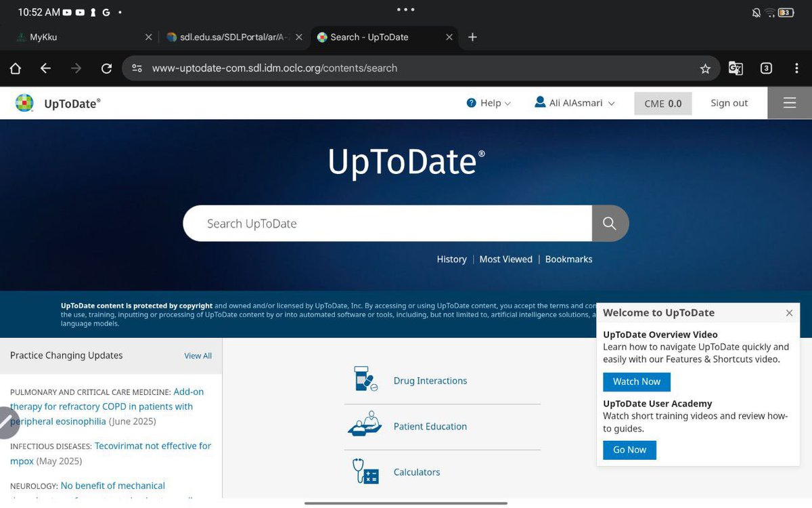Open the hamburger menu icon
The height and width of the screenshot is (508, 812).
(x=790, y=103)
